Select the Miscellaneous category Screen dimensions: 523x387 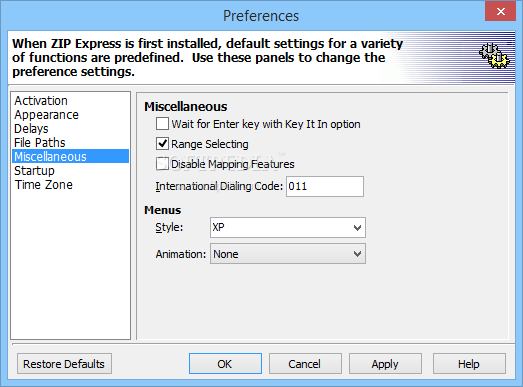70,156
